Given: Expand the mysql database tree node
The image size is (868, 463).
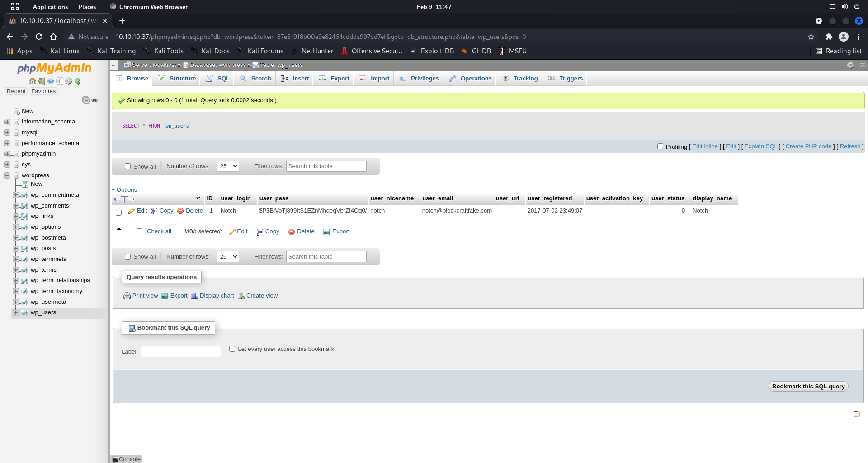Looking at the screenshot, I should coord(7,132).
